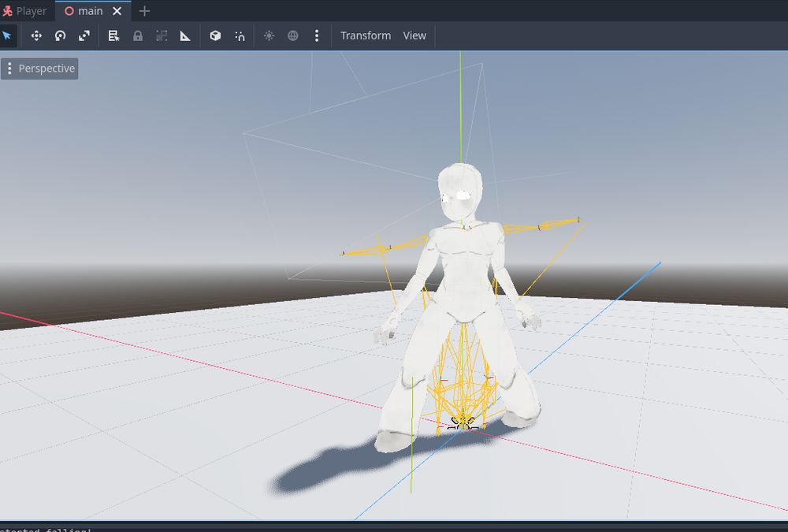This screenshot has width=788, height=532.
Task: Open the Transform menu
Action: point(366,35)
